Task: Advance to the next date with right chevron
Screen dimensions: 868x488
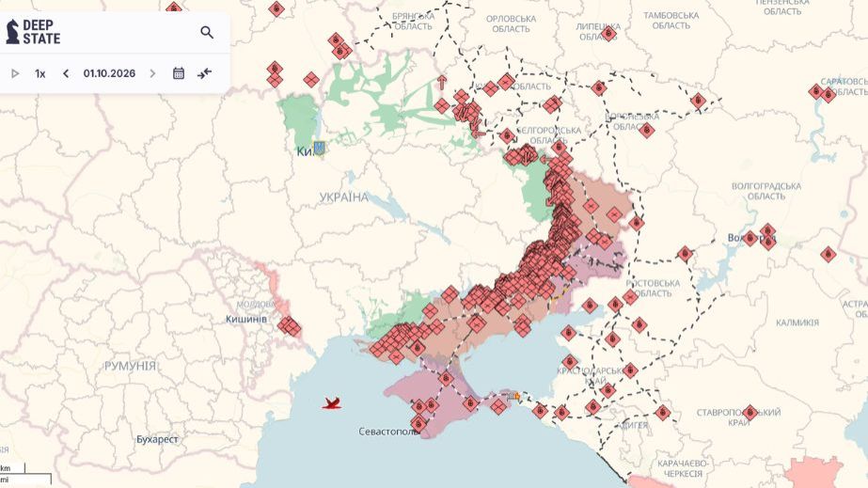Action: (152, 73)
